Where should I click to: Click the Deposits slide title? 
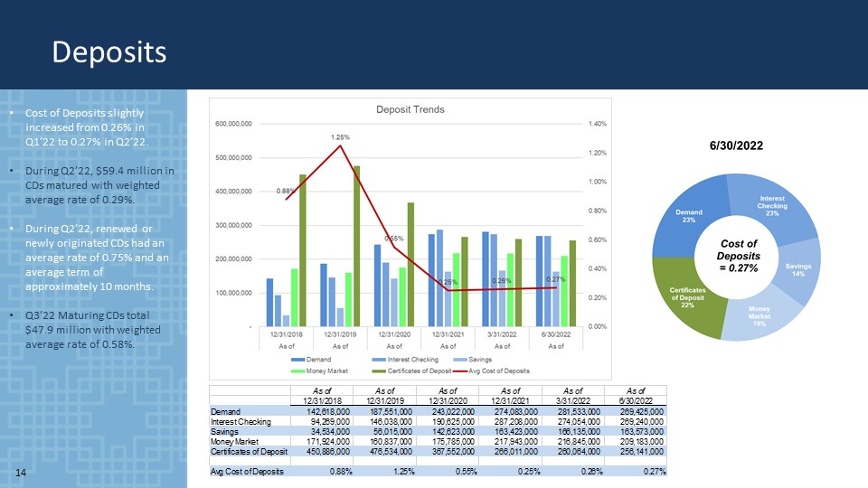point(108,52)
